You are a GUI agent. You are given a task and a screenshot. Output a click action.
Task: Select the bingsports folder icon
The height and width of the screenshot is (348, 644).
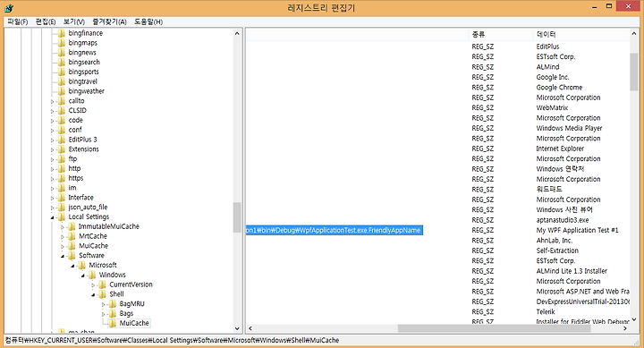point(62,72)
